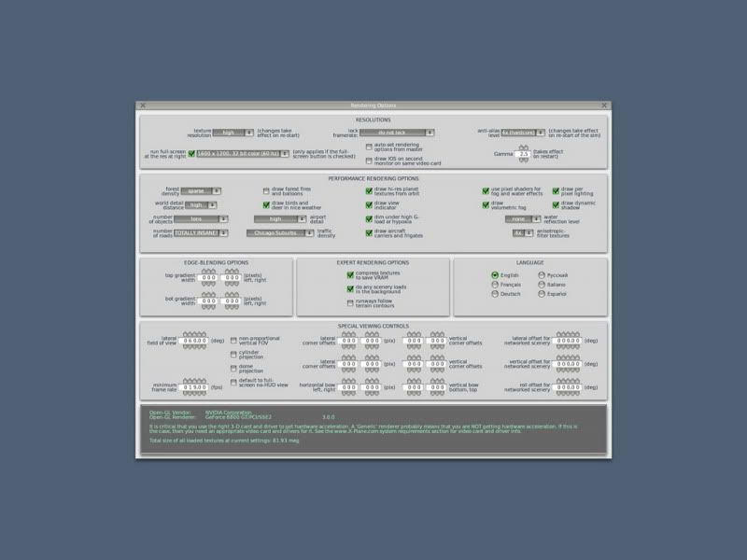Click the Rendering Options title bar text

tap(373, 105)
